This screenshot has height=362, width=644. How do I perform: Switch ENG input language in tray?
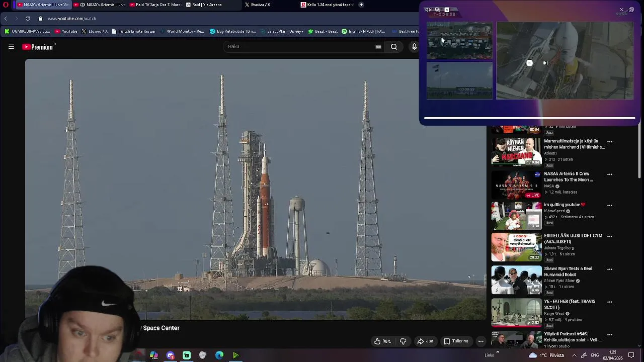[x=595, y=355]
